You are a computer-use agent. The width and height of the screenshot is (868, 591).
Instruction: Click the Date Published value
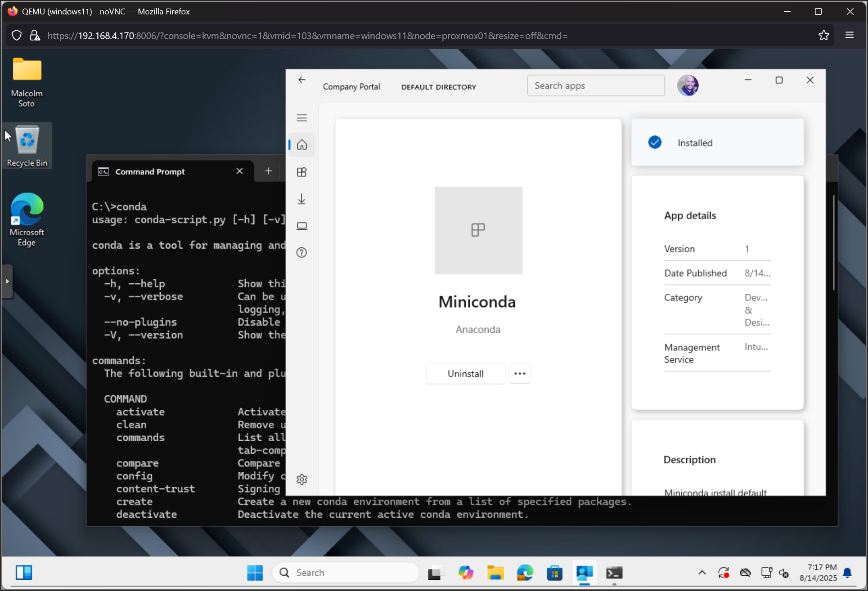click(x=757, y=273)
